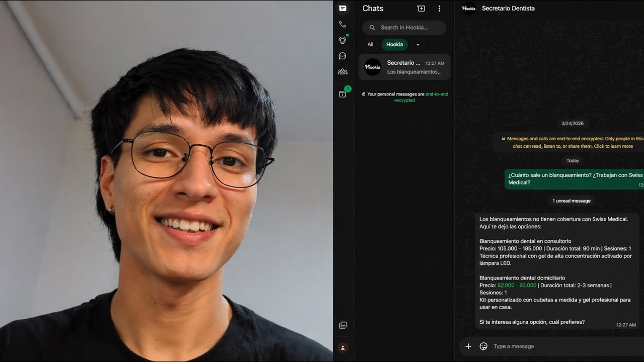
Task: Click the '3/24/2026' date label
Action: [573, 123]
